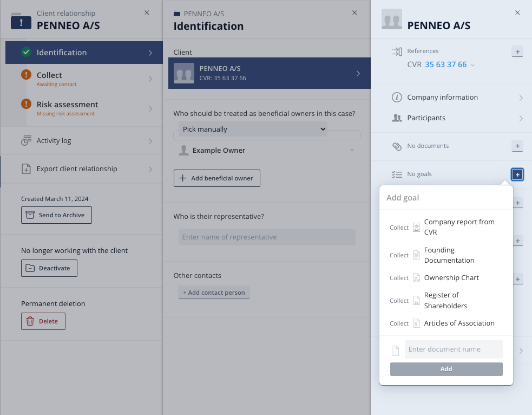Open the Activity log
Image resolution: width=532 pixels, height=415 pixels.
(81, 141)
